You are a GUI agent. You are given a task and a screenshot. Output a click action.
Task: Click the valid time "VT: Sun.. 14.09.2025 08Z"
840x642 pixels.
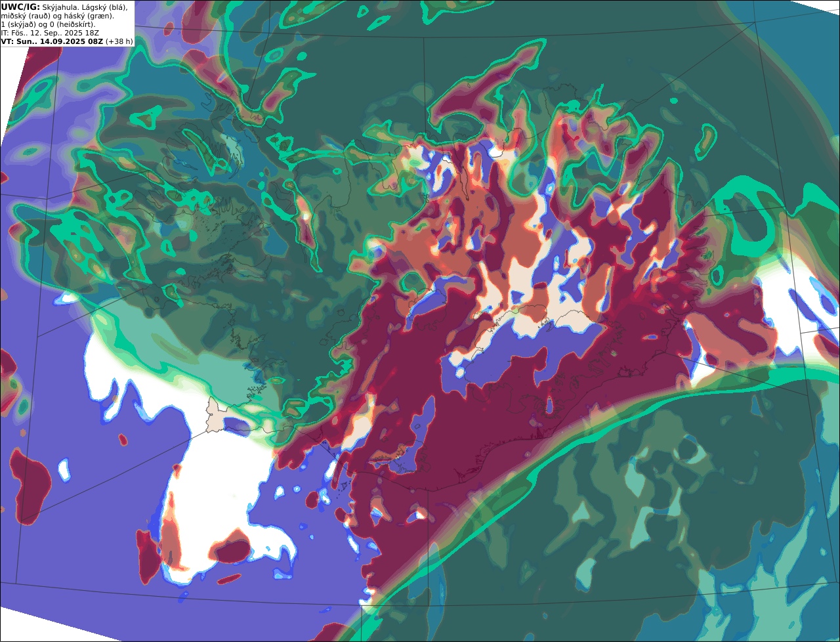(x=52, y=41)
